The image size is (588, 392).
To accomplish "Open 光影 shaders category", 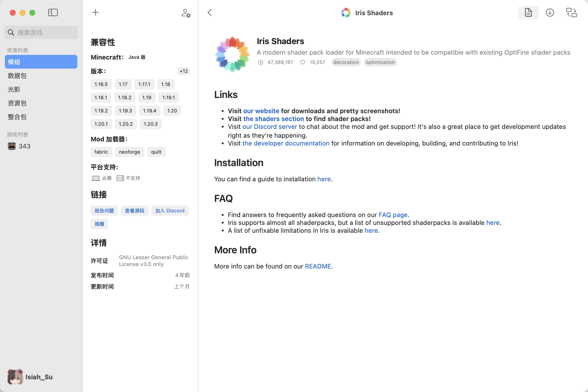I will (14, 89).
